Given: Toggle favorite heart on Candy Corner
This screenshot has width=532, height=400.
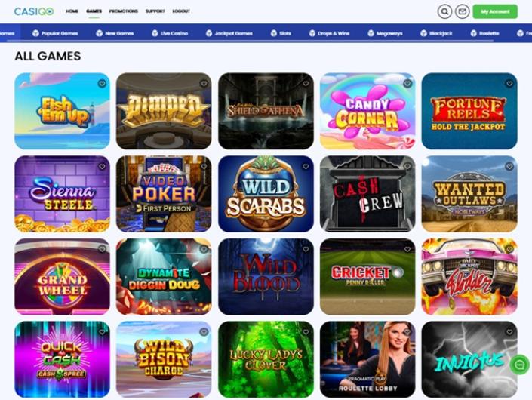Looking at the screenshot, I should [407, 84].
